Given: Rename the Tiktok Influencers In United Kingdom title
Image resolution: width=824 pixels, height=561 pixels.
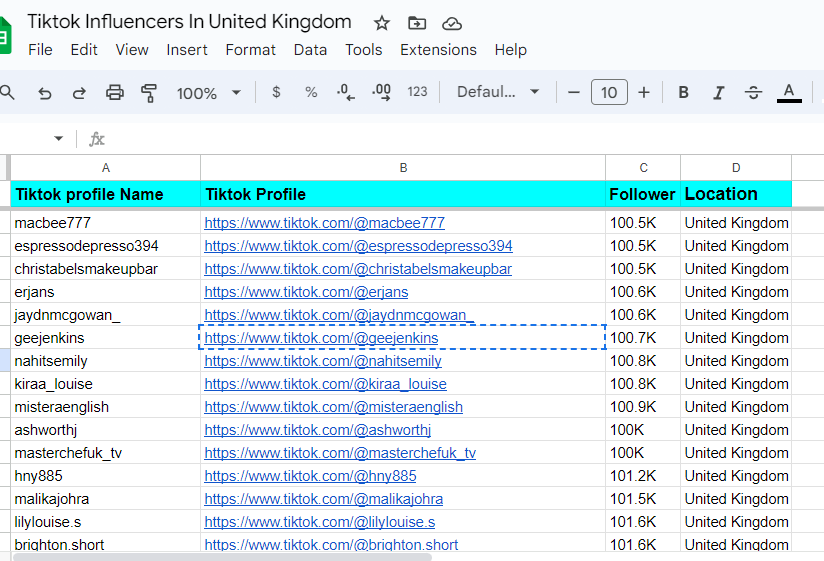Looking at the screenshot, I should coord(189,22).
